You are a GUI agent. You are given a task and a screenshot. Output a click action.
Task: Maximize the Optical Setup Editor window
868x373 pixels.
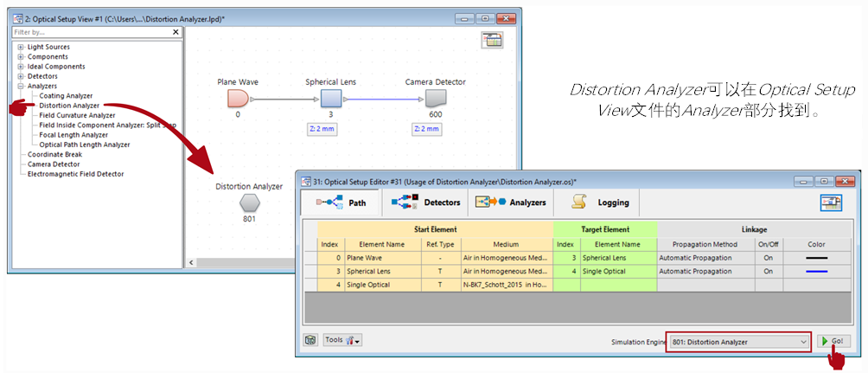[x=825, y=181]
